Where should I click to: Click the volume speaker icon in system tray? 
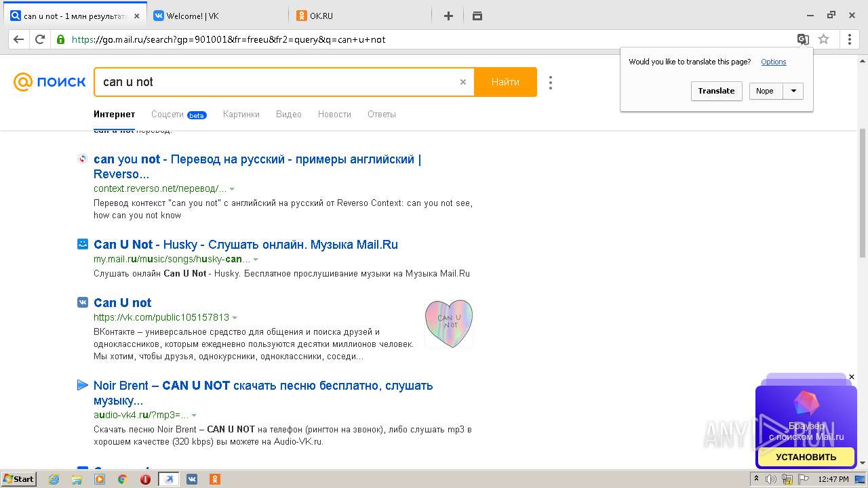pyautogui.click(x=771, y=479)
